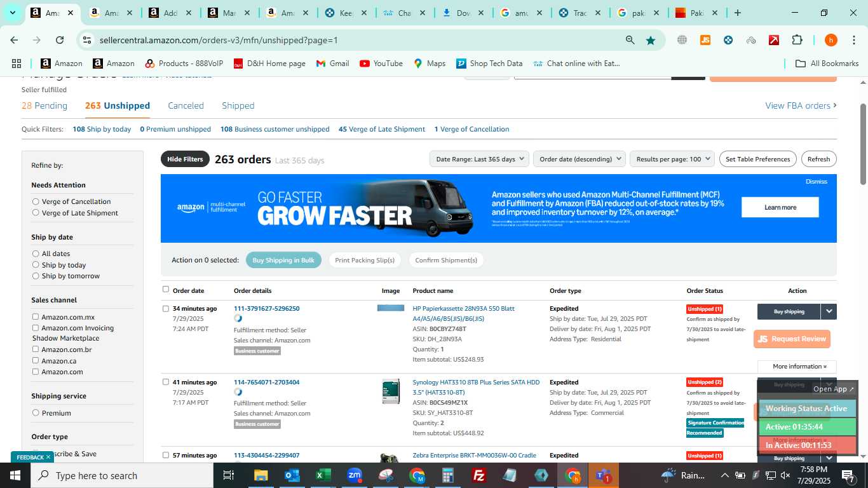Switch to the Pending orders tab
Image resolution: width=868 pixels, height=488 pixels.
tap(44, 105)
